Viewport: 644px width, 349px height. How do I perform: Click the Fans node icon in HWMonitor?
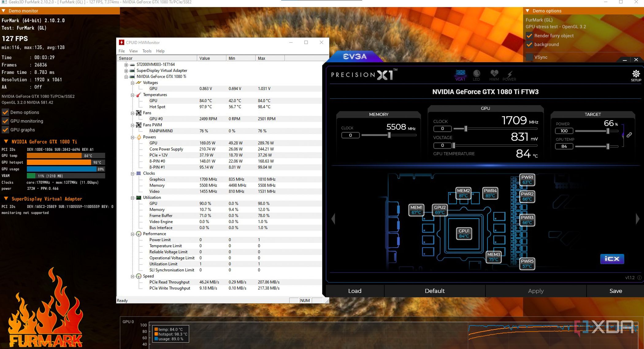139,113
